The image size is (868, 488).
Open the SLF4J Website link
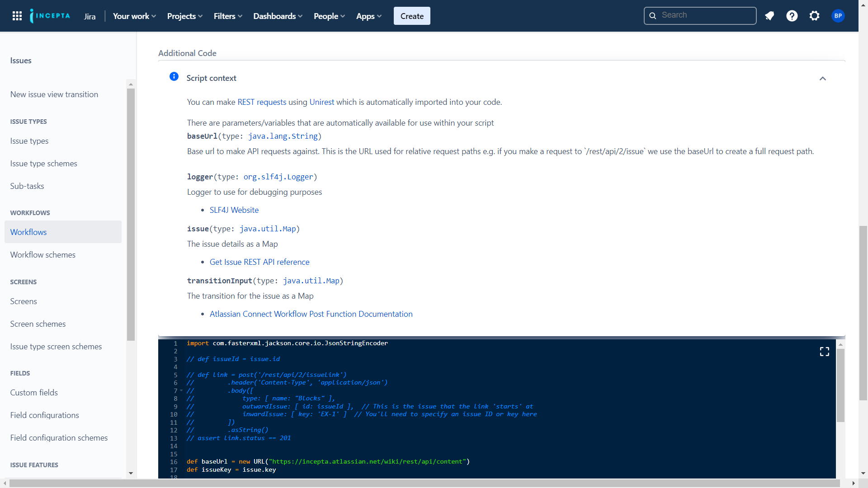[x=234, y=210]
